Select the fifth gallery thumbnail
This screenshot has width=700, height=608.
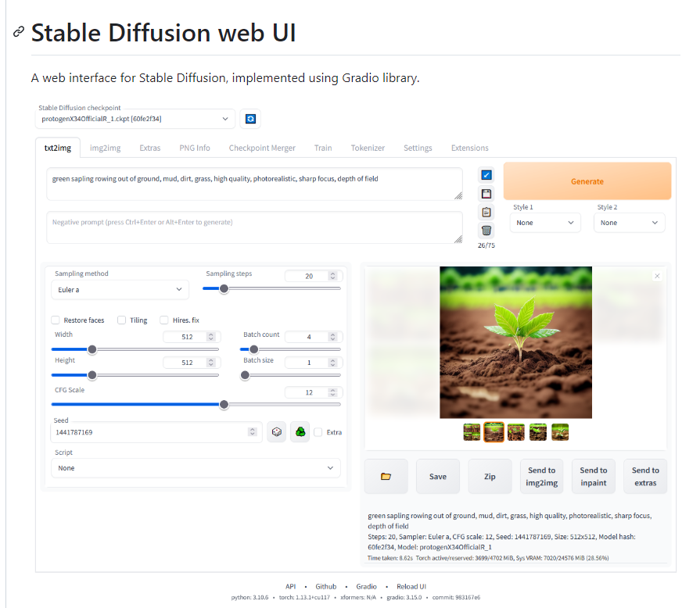(560, 432)
